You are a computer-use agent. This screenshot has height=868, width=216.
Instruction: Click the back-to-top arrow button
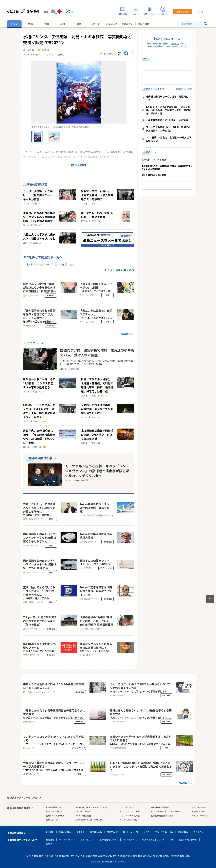pyautogui.click(x=210, y=598)
